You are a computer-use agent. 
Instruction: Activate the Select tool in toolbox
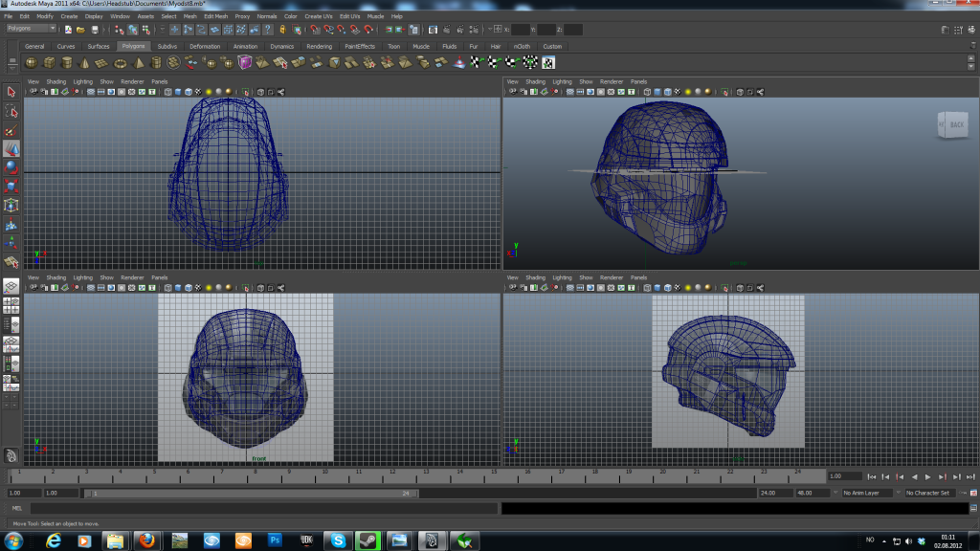click(11, 93)
